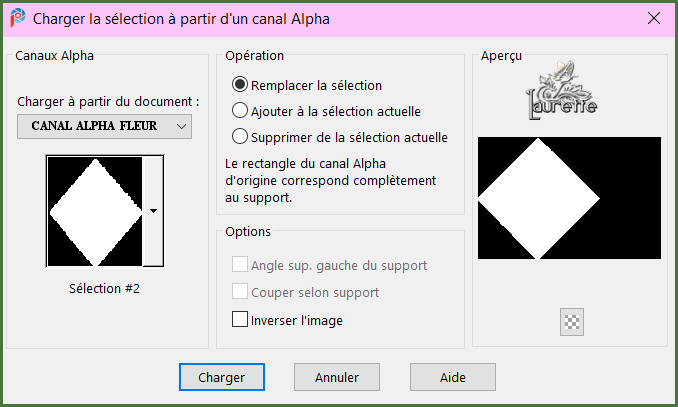Click the Sélection #2 diamond thumbnail
The width and height of the screenshot is (678, 407).
(x=94, y=211)
